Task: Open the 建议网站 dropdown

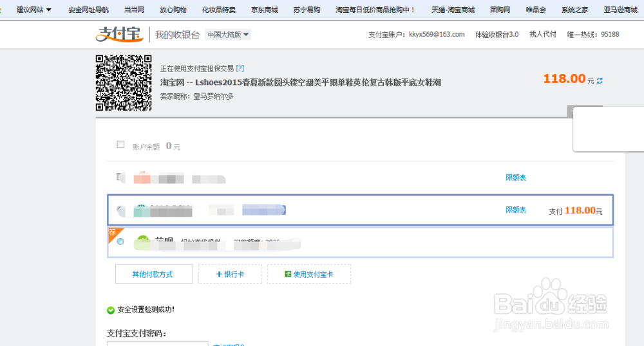Action: coord(33,10)
